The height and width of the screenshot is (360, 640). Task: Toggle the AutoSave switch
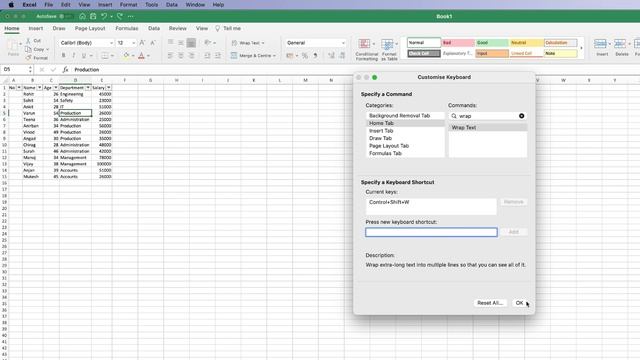point(66,16)
